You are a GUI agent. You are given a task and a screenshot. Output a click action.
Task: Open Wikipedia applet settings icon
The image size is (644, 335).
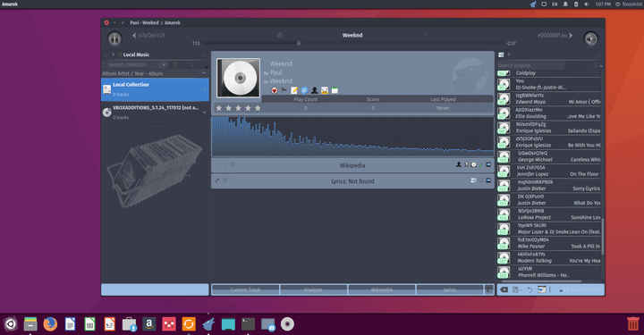coord(488,165)
